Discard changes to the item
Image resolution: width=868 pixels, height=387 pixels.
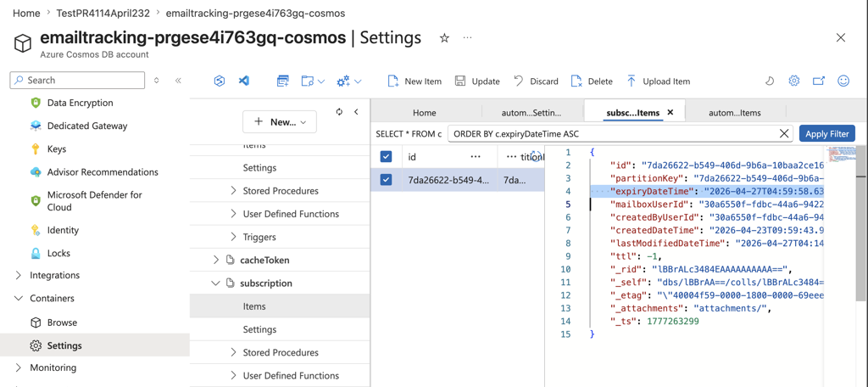click(536, 81)
